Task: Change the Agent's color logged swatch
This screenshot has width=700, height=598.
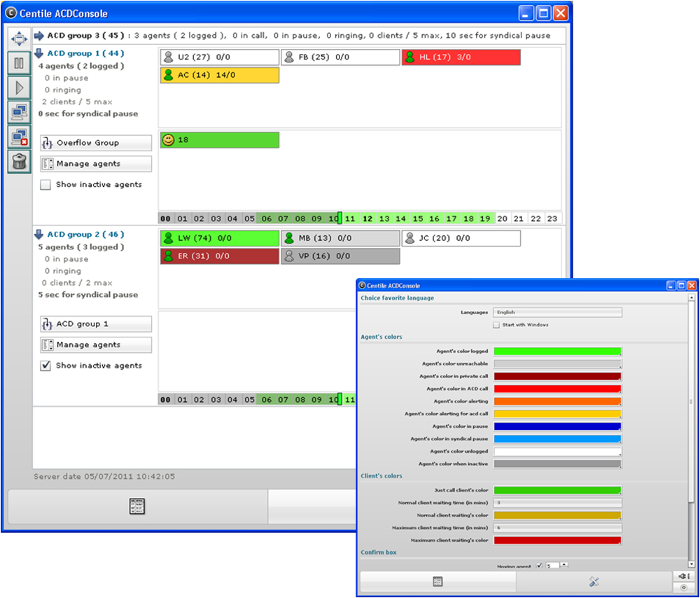Action: (x=557, y=351)
